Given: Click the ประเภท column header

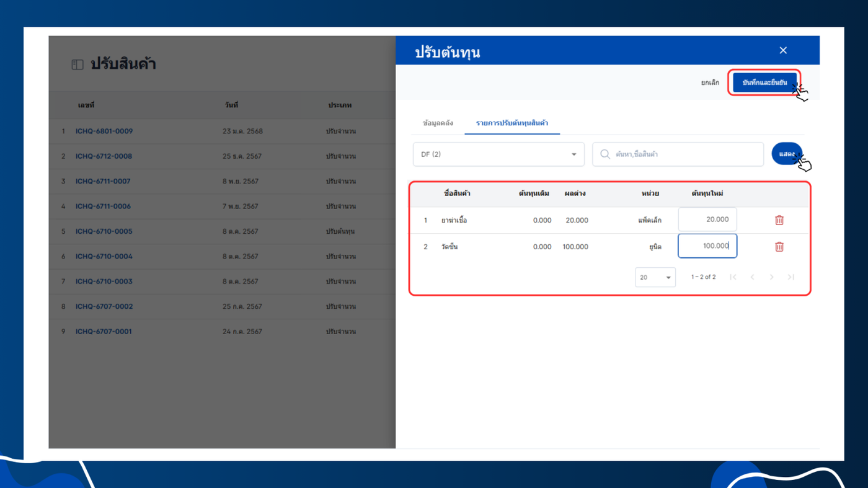Looking at the screenshot, I should (x=340, y=105).
